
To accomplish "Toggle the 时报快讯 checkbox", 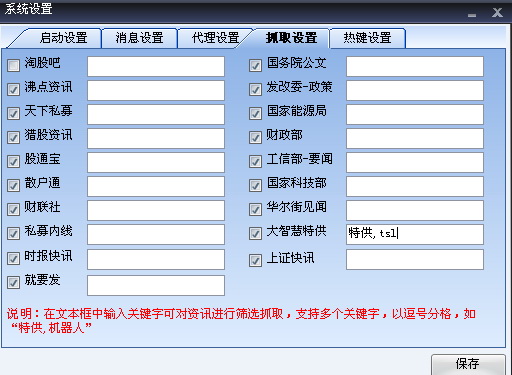I will click(13, 258).
